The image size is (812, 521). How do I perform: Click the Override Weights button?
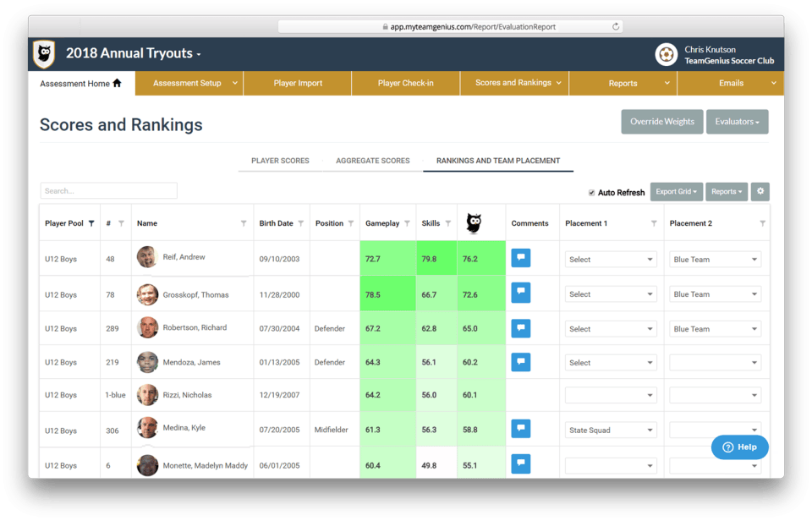(x=661, y=121)
